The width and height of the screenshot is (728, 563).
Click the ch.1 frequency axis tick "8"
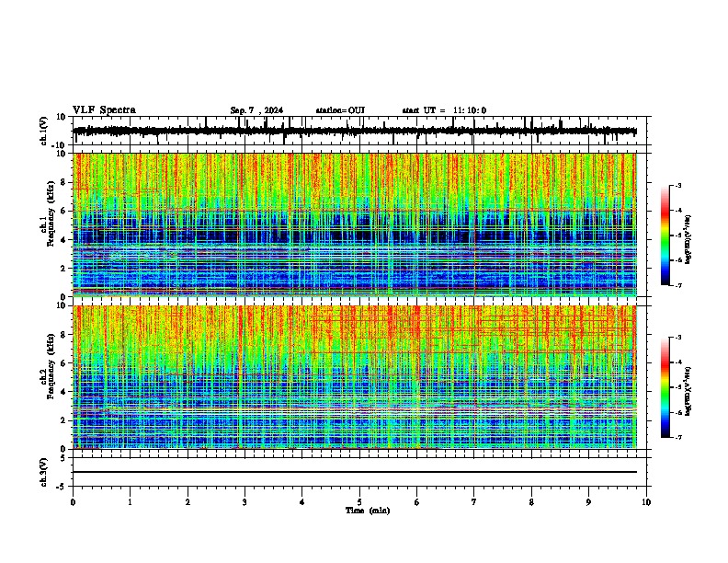tap(64, 182)
